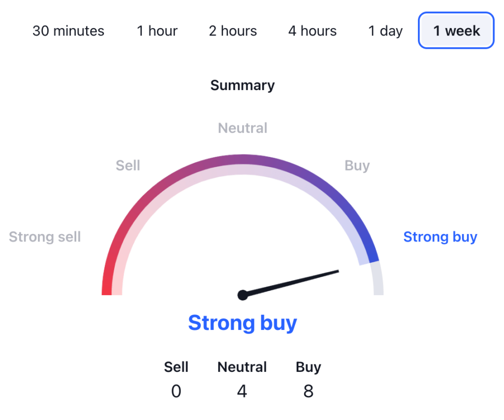The height and width of the screenshot is (420, 504).
Task: Click the Neutral label above the gauge
Action: pos(243,128)
